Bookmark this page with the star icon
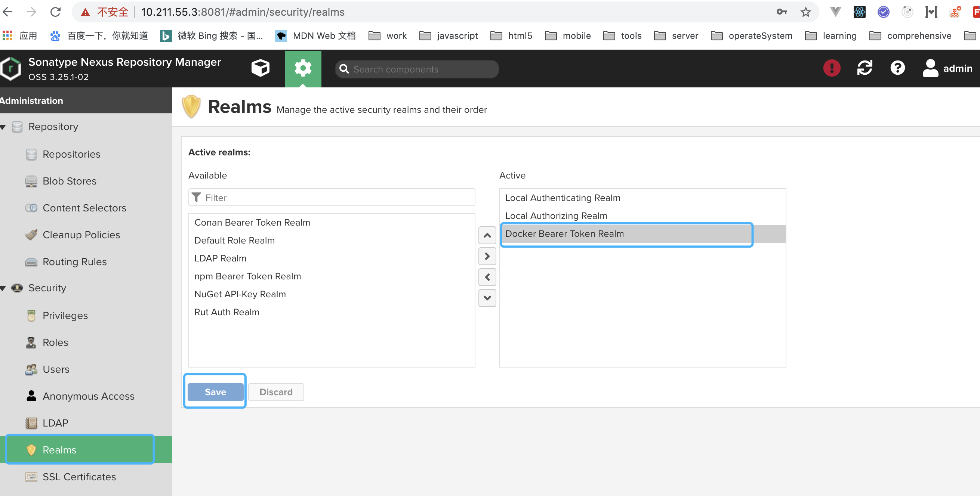This screenshot has height=496, width=980. coord(805,12)
